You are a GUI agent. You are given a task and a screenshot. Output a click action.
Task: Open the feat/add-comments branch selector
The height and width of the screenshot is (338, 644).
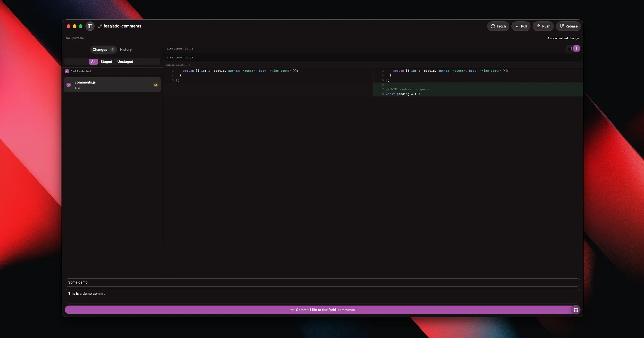120,26
